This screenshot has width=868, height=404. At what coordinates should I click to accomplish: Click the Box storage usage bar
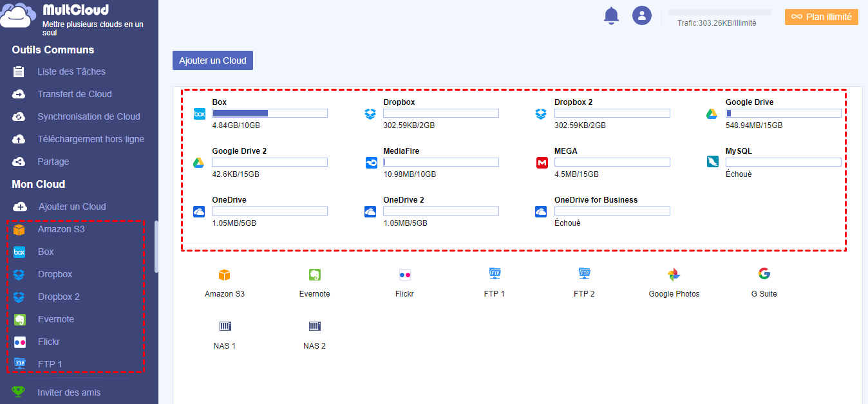(x=270, y=113)
